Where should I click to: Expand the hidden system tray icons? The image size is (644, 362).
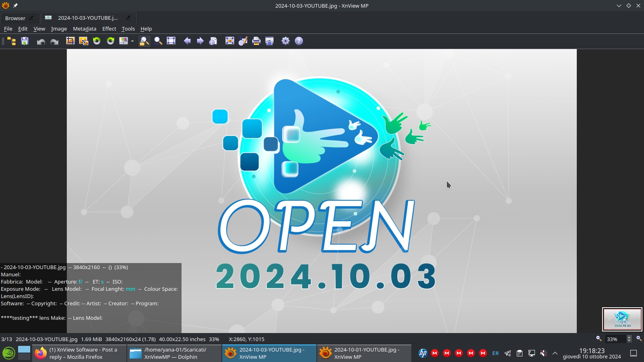(x=555, y=353)
